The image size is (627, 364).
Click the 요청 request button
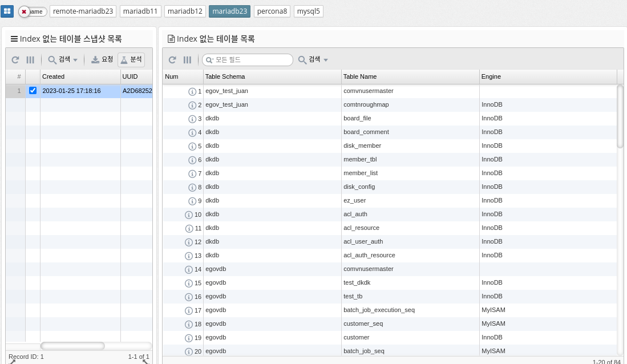click(102, 60)
